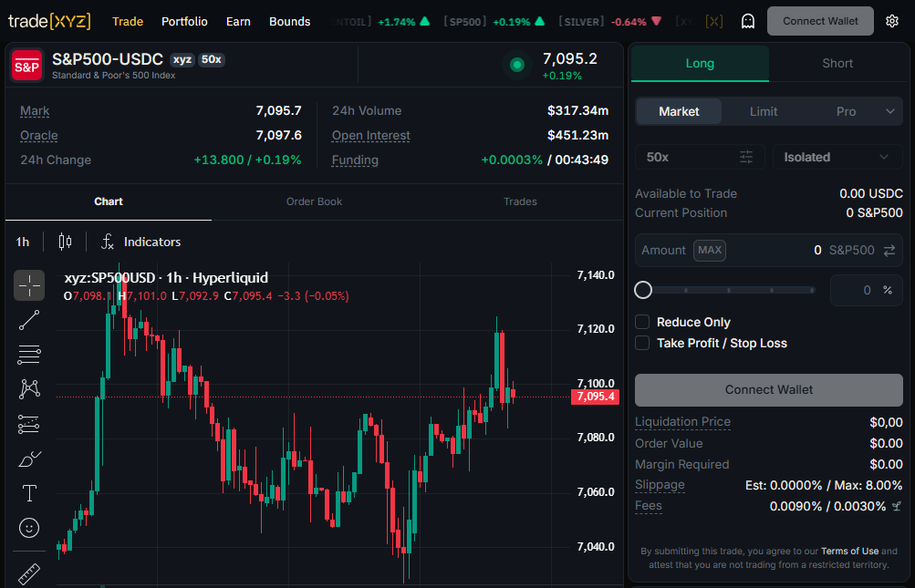The image size is (915, 588).
Task: Expand the Isolated margin mode dropdown
Action: point(837,157)
